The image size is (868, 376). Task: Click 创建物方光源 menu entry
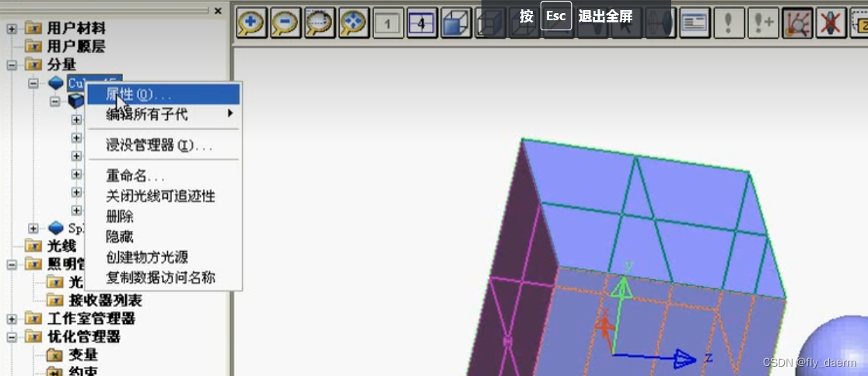[x=163, y=257]
